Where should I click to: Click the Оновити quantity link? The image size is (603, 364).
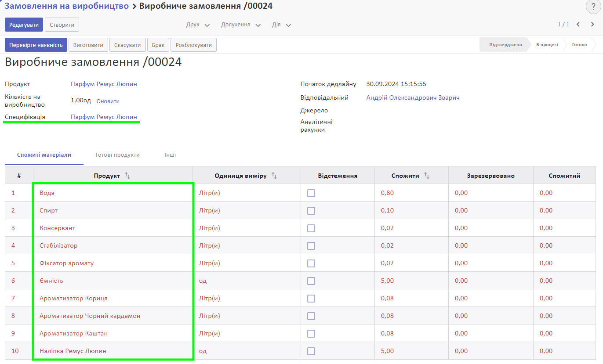point(108,101)
